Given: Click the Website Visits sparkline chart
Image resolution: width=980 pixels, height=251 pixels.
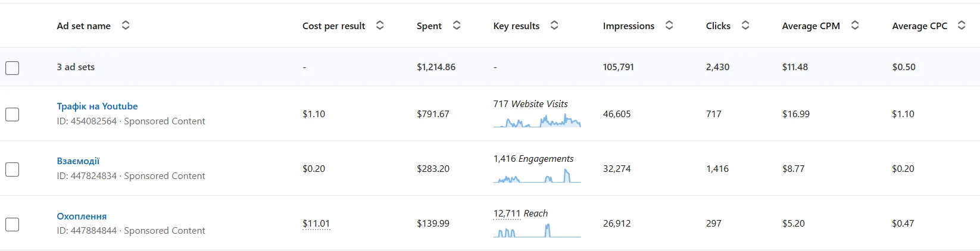Looking at the screenshot, I should click(x=536, y=121).
